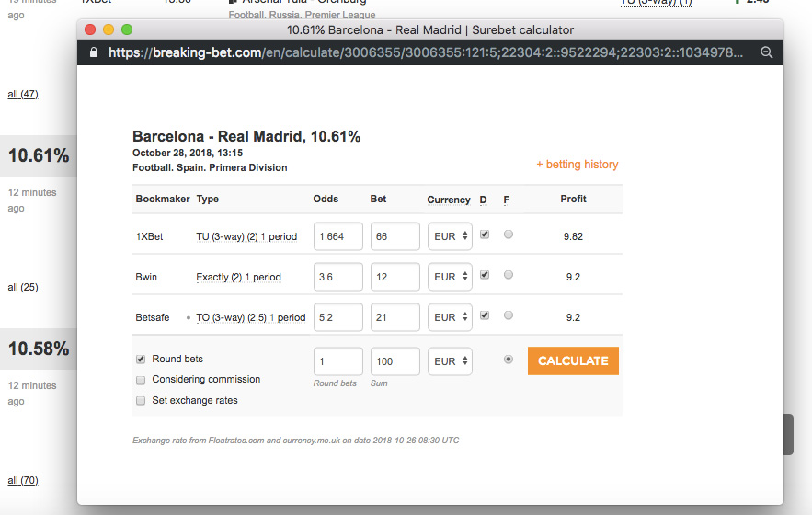The width and height of the screenshot is (812, 515).
Task: Uncheck the D checkbox for Betsafe row
Action: [485, 315]
